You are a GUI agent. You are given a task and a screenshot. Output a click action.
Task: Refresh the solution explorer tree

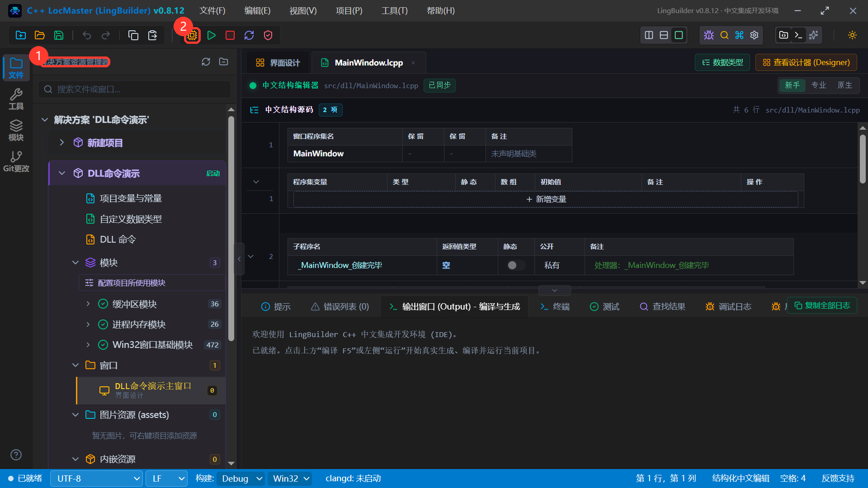pos(206,62)
